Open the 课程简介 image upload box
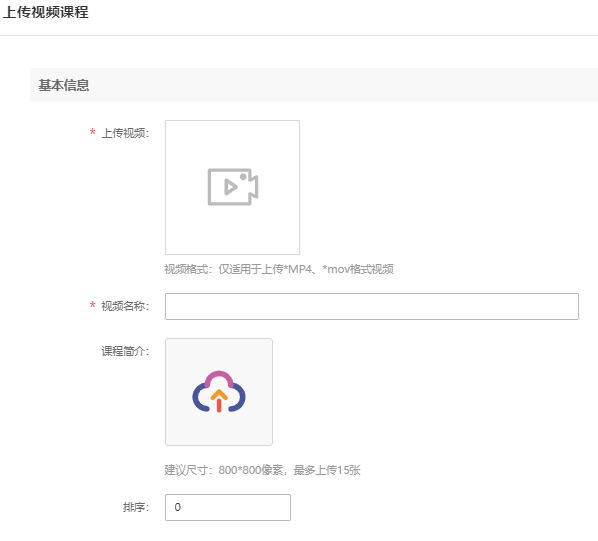The width and height of the screenshot is (598, 541). [x=219, y=392]
